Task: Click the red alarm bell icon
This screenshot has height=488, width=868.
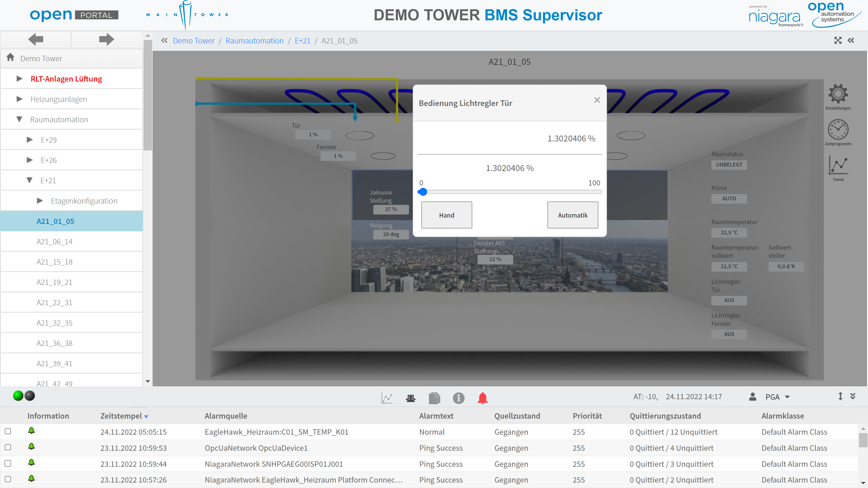Action: coord(483,398)
